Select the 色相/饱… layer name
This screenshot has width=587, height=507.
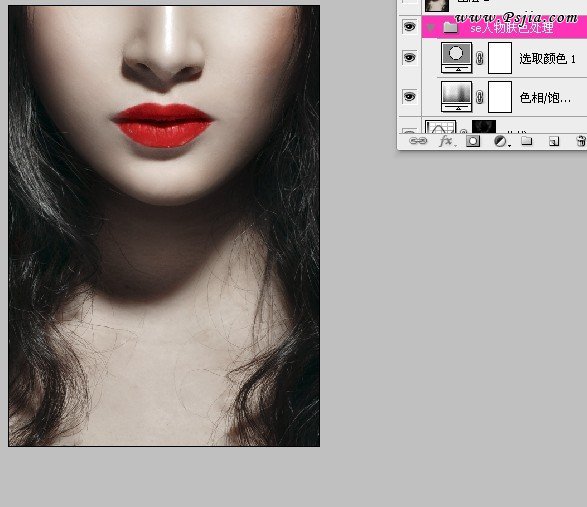(x=545, y=98)
